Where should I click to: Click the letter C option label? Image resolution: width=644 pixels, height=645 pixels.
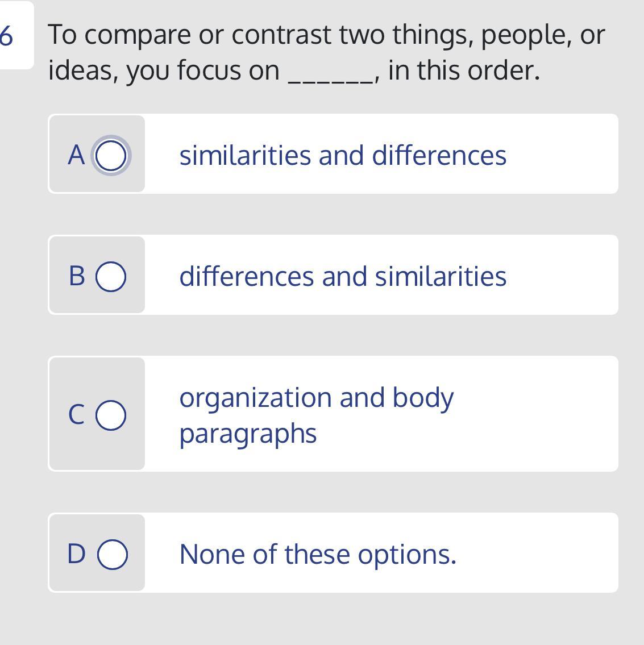click(x=77, y=414)
